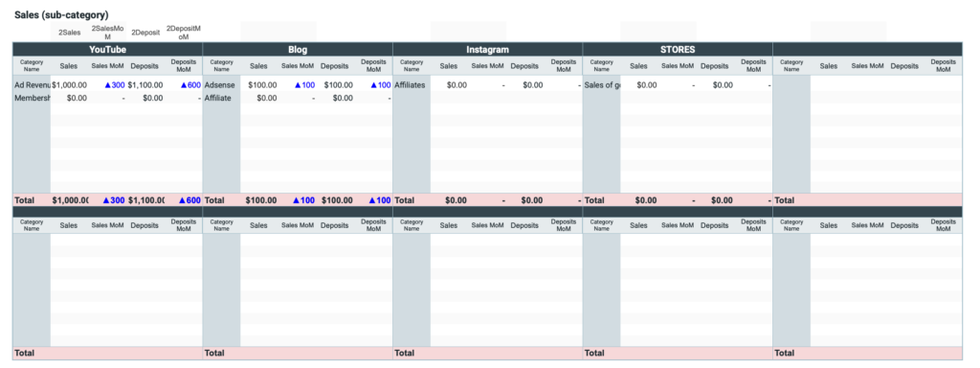Click the Ad Revenue category cell

(x=32, y=85)
